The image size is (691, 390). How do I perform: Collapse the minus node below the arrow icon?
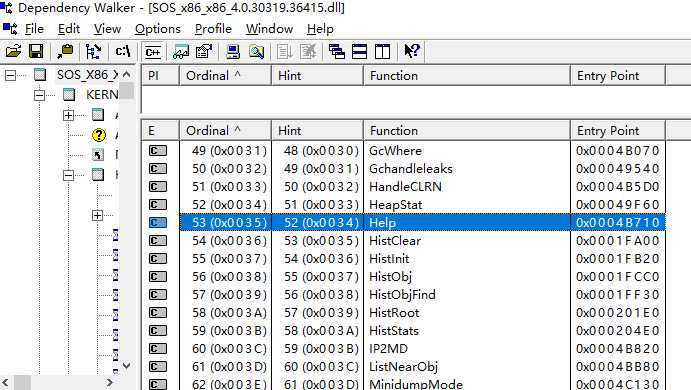click(68, 175)
